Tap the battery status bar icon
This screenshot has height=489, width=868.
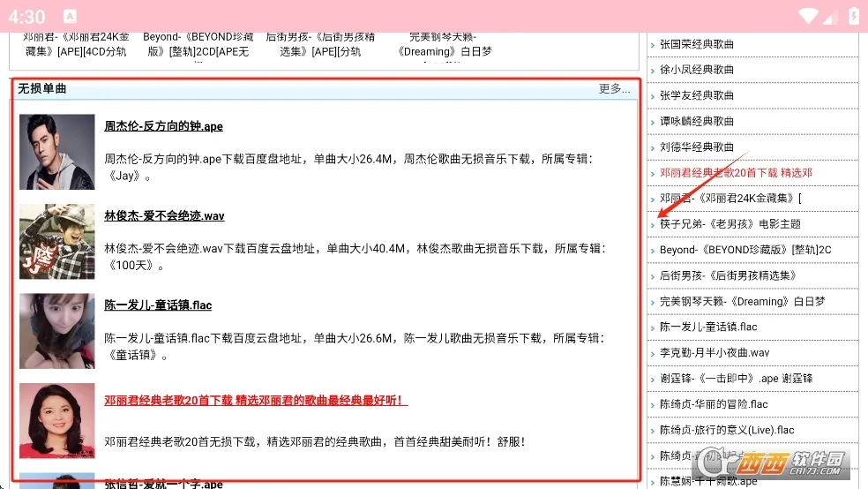click(x=854, y=16)
